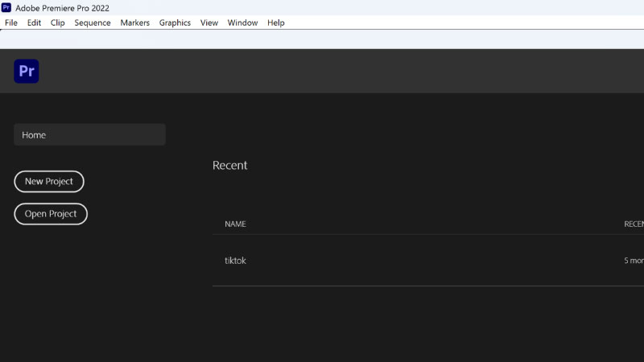
Task: Click the tiktok project's last-opened time
Action: pos(634,261)
